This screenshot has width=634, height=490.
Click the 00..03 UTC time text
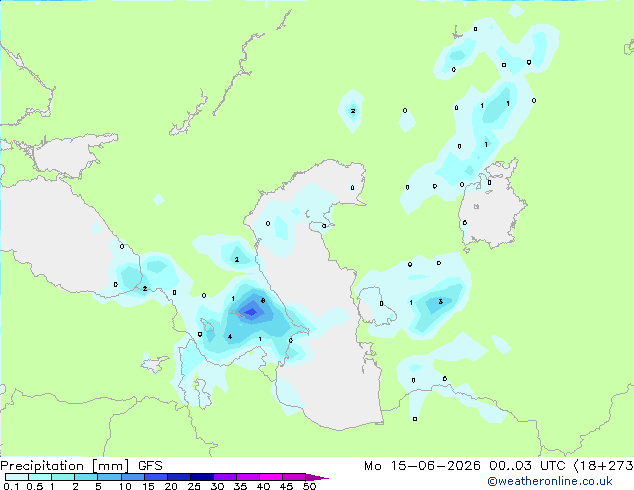click(527, 466)
